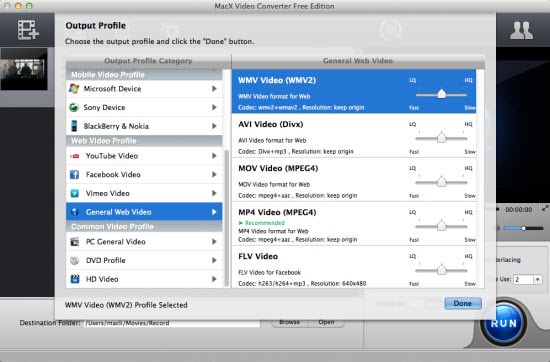Choose HD Video category
Screen dimensions: 550x362
click(144, 279)
